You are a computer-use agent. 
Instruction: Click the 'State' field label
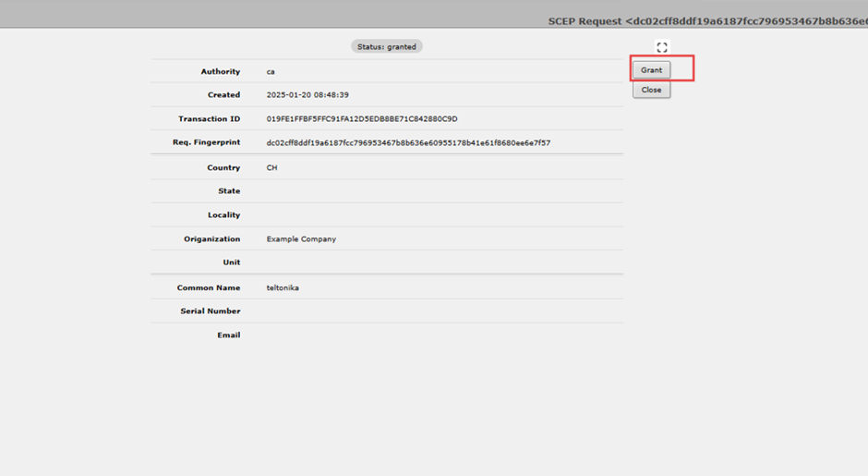coord(228,191)
